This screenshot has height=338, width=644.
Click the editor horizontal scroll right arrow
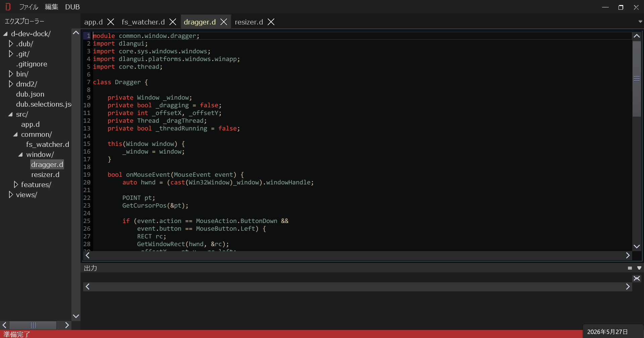628,256
